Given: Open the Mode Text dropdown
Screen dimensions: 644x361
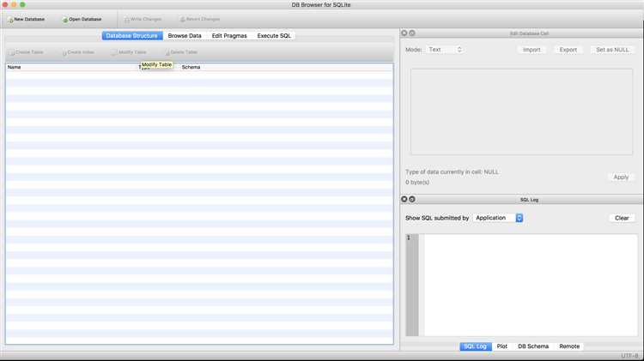Looking at the screenshot, I should coord(445,50).
